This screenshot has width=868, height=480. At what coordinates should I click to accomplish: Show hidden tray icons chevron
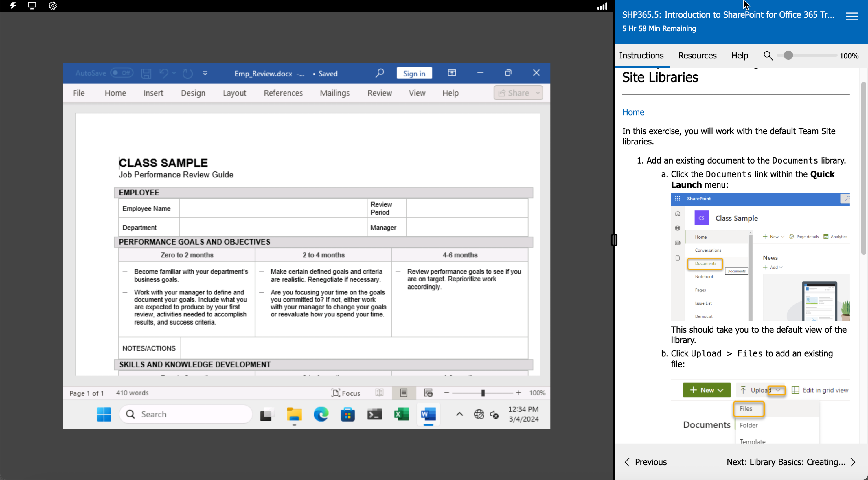pyautogui.click(x=459, y=414)
